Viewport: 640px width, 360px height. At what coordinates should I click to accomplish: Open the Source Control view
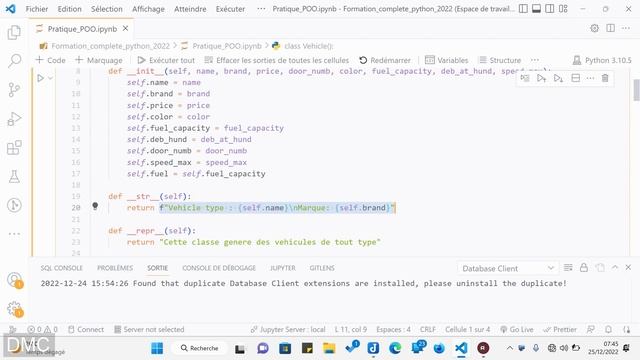coord(14,89)
